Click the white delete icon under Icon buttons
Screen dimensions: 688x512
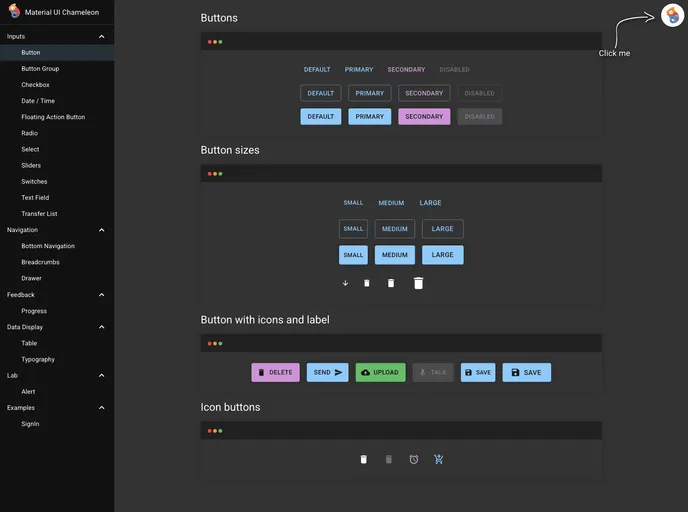[x=364, y=459]
